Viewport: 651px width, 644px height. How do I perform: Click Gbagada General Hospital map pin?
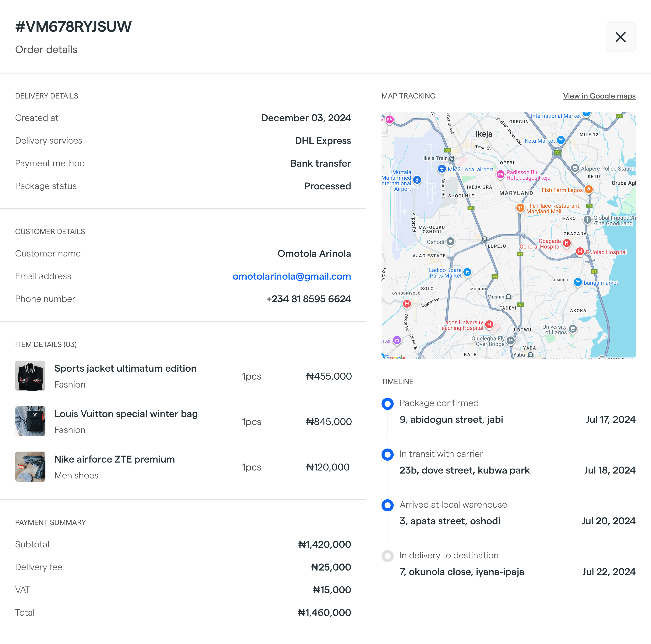567,243
